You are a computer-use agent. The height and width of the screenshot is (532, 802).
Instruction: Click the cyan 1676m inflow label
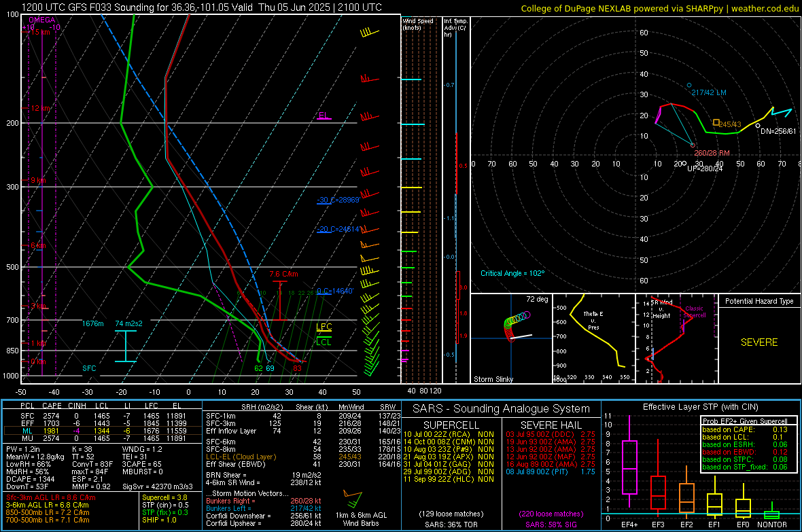coord(92,324)
